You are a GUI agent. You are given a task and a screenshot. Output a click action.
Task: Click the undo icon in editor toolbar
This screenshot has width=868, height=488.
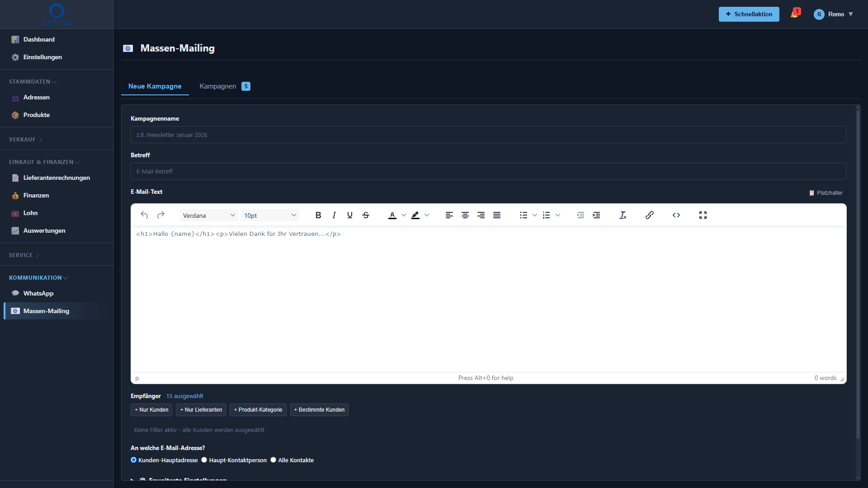click(x=144, y=215)
